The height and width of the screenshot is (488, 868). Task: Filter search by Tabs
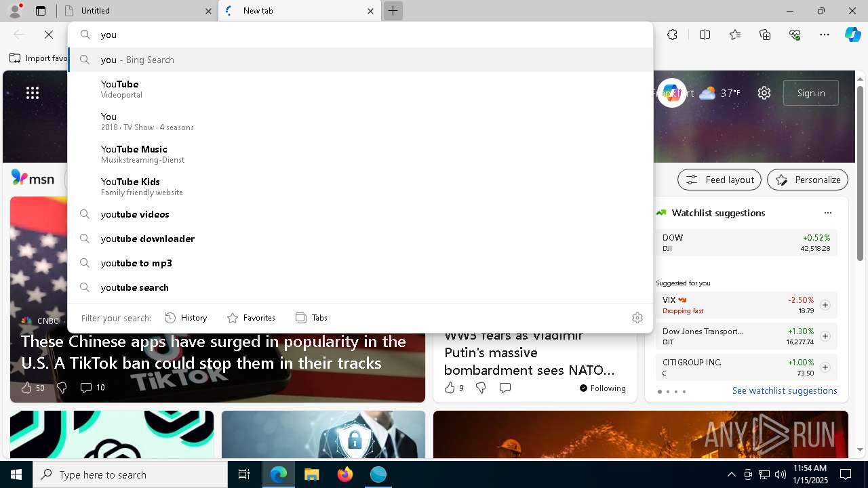tap(311, 318)
